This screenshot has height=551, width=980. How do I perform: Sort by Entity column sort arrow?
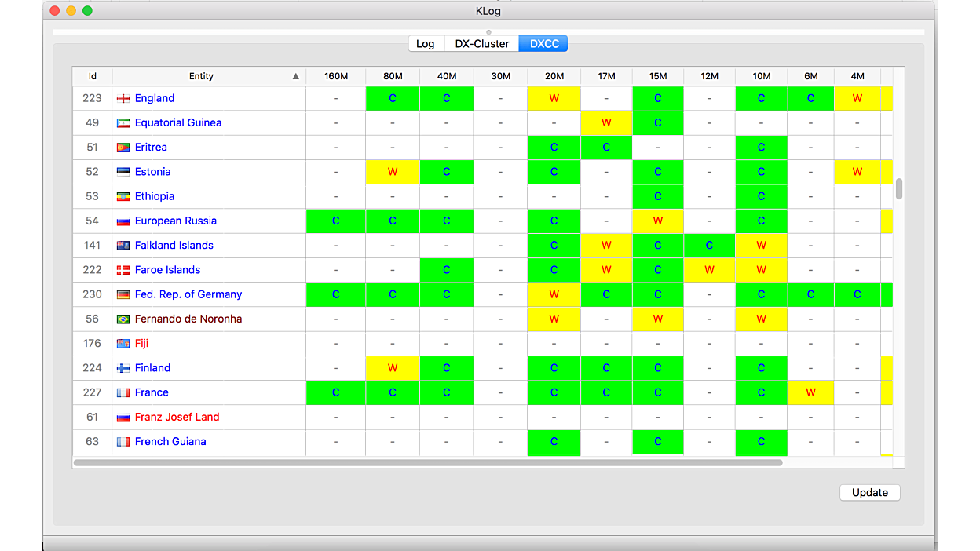(x=295, y=76)
